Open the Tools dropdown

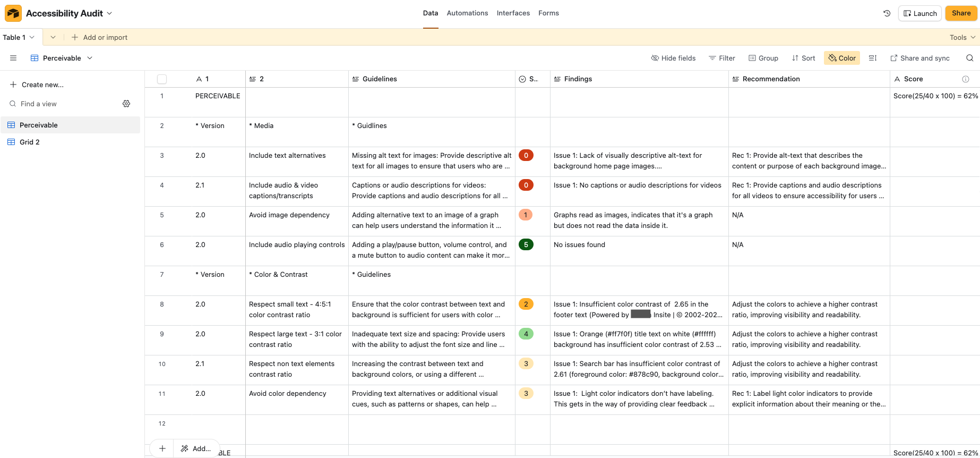click(962, 37)
